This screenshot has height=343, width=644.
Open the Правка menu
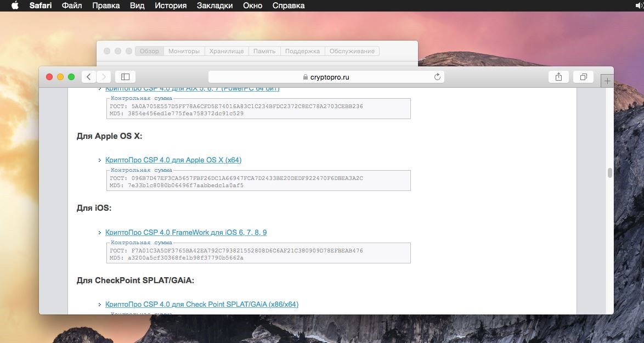pos(106,5)
